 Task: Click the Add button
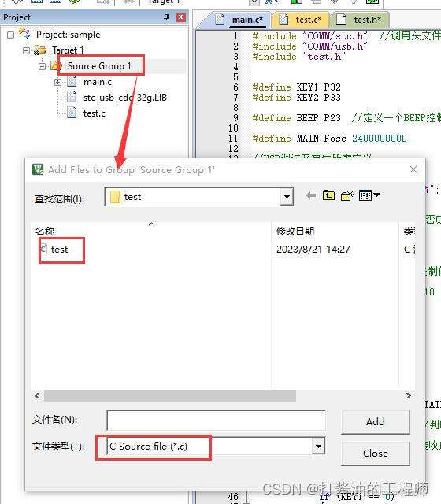coord(376,421)
